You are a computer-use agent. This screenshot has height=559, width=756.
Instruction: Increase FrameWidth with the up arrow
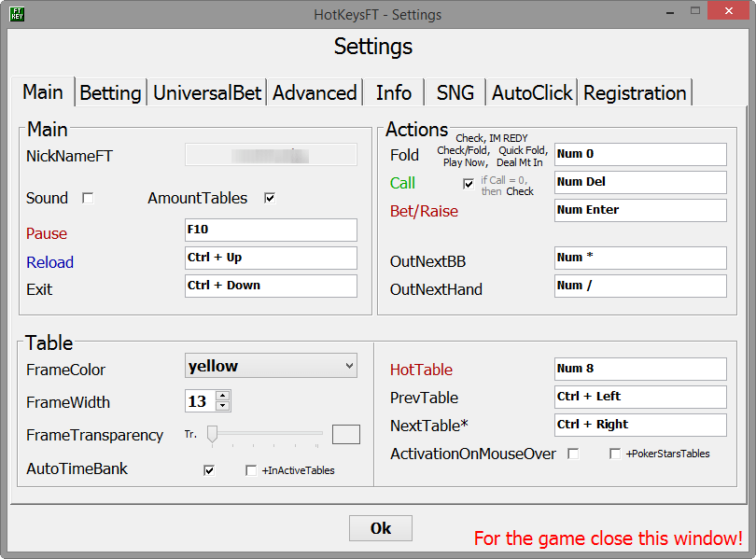(223, 396)
